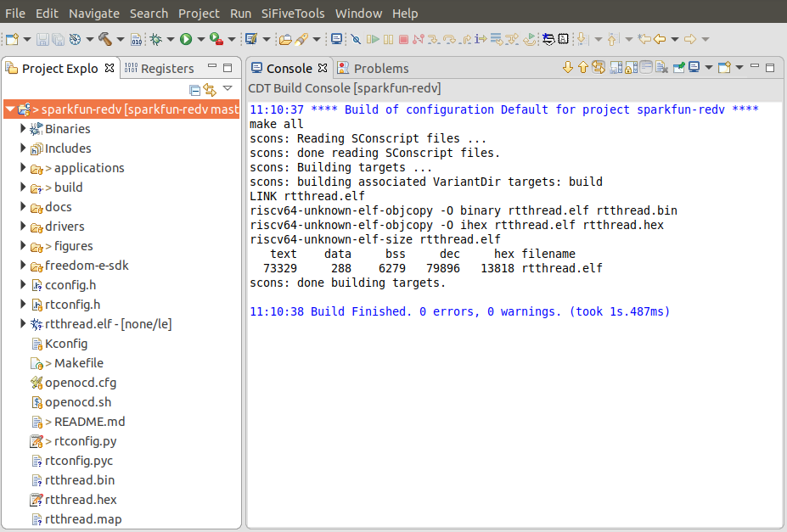
Task: Toggle console Scroll Lock button
Action: pos(630,68)
